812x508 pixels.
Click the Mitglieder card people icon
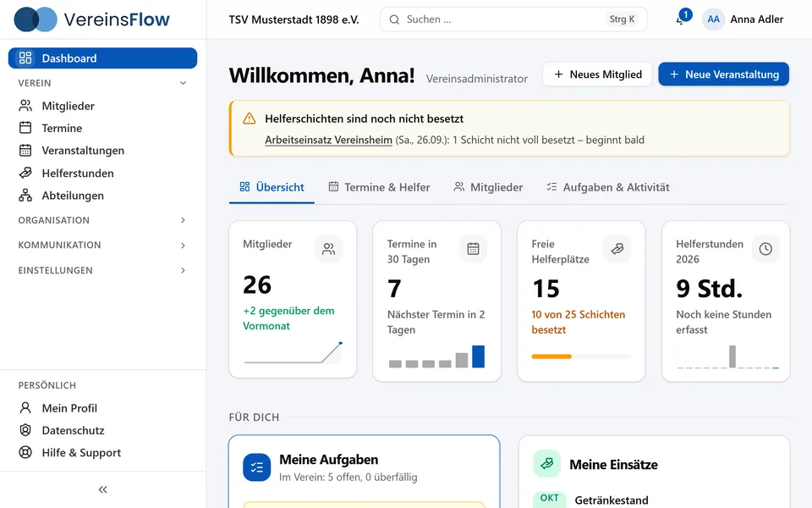pos(328,249)
